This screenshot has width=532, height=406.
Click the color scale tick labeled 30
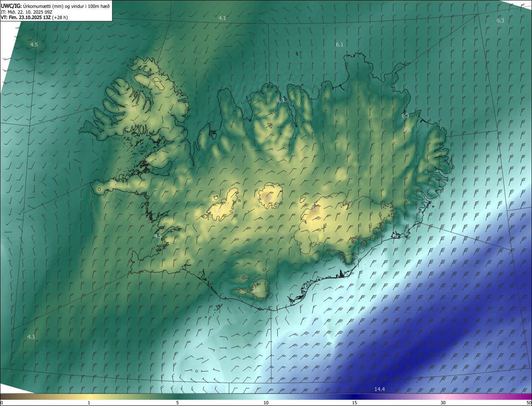click(x=443, y=403)
